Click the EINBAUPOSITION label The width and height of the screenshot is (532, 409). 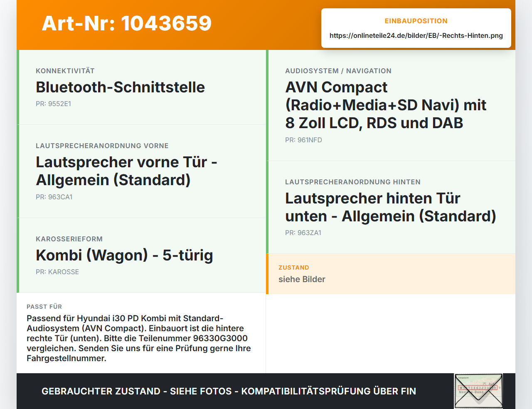416,21
